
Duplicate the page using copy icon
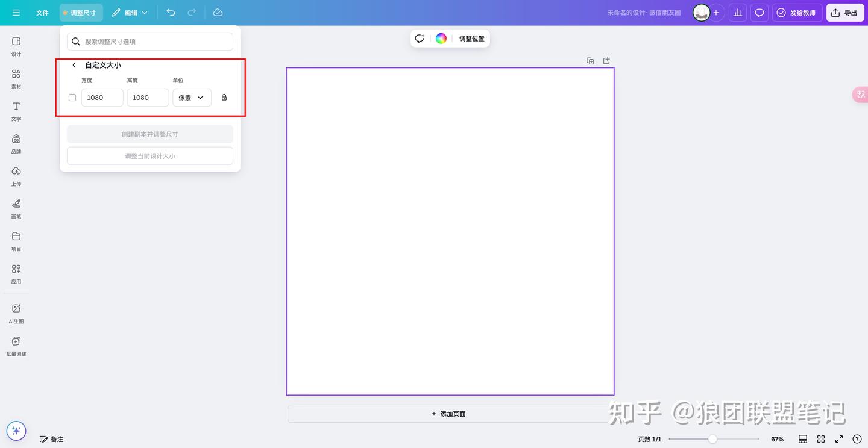click(590, 61)
